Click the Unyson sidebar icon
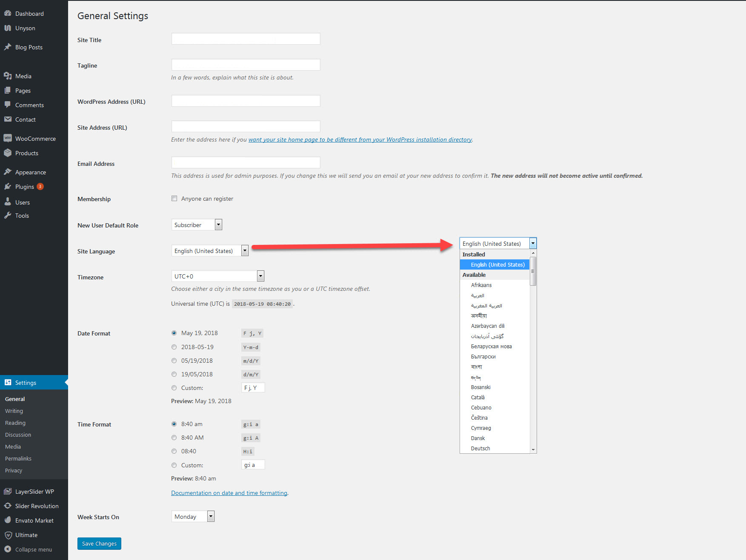The height and width of the screenshot is (560, 746). pyautogui.click(x=8, y=28)
